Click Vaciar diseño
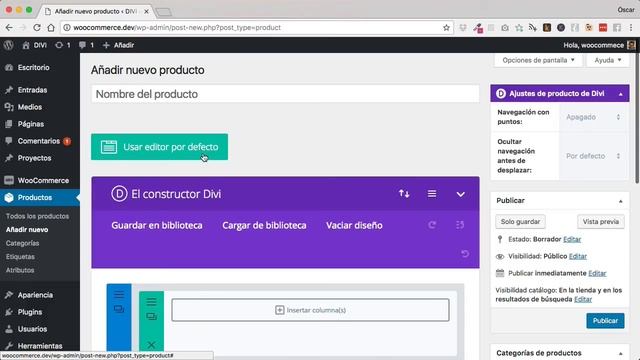The height and width of the screenshot is (360, 640). click(x=354, y=225)
